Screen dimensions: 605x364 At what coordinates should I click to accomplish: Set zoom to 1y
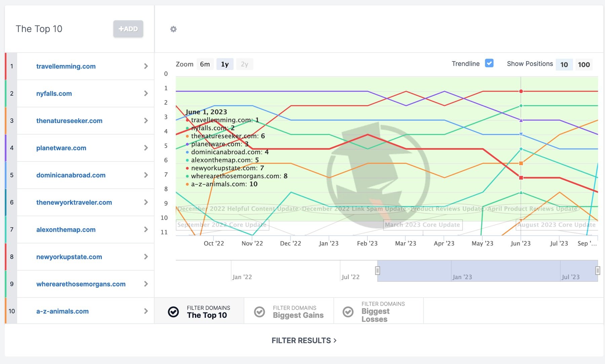225,64
